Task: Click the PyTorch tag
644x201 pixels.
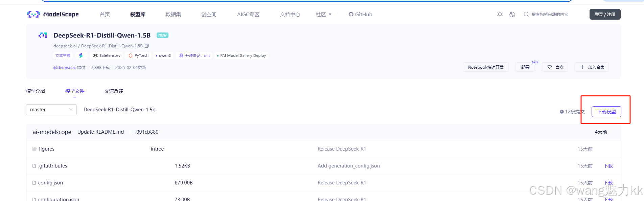Action: click(138, 55)
